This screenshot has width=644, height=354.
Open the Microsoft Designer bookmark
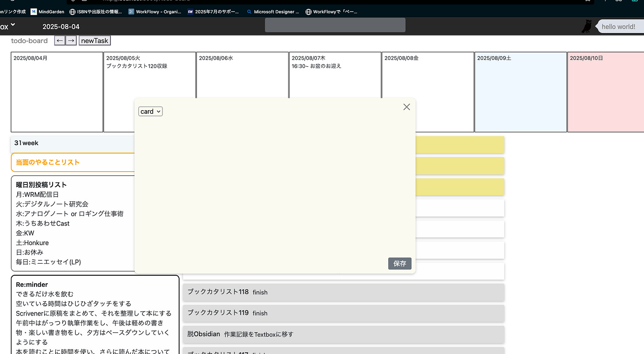tap(273, 12)
